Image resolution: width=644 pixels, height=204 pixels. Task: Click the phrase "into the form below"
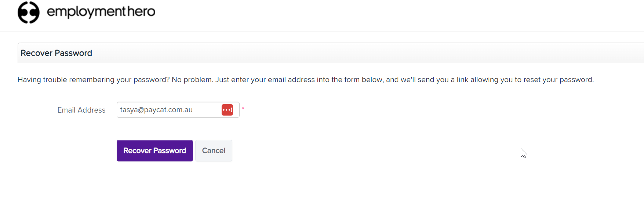click(350, 80)
